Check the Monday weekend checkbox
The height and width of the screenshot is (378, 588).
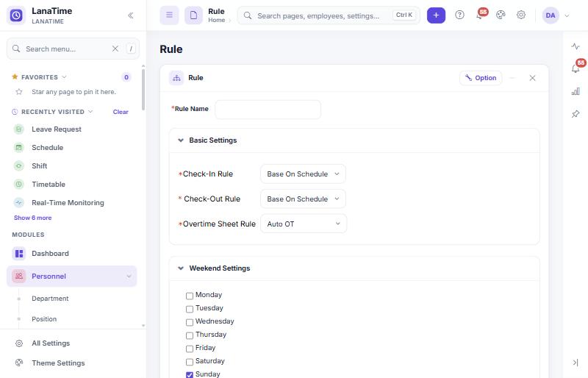point(190,296)
